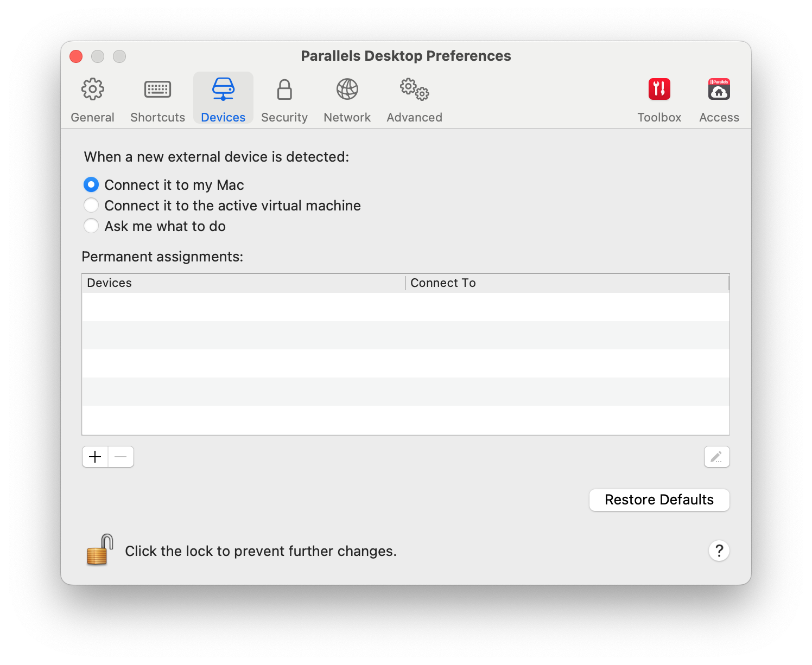Launch Parallels Toolbox from the toolbar
This screenshot has width=812, height=665.
pyautogui.click(x=659, y=99)
